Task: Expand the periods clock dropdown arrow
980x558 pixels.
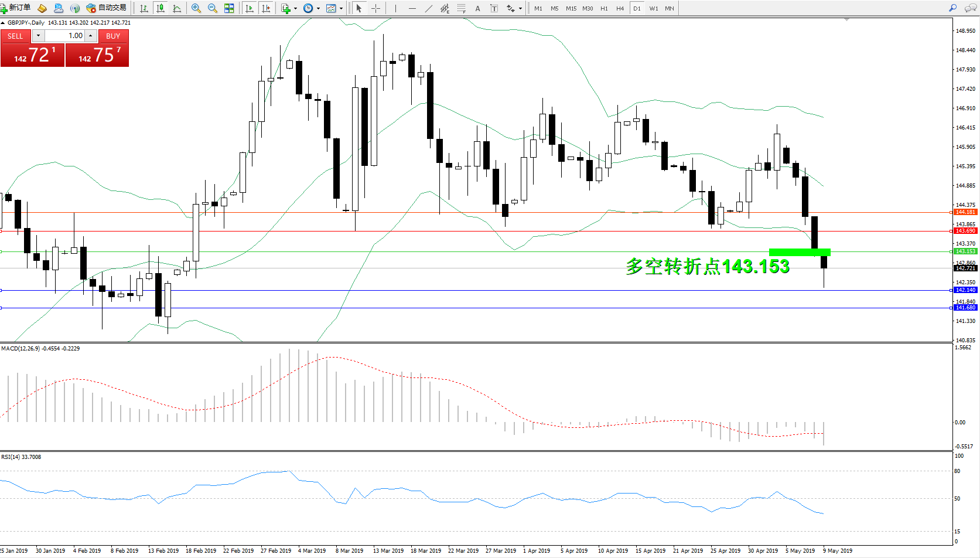Action: (318, 9)
